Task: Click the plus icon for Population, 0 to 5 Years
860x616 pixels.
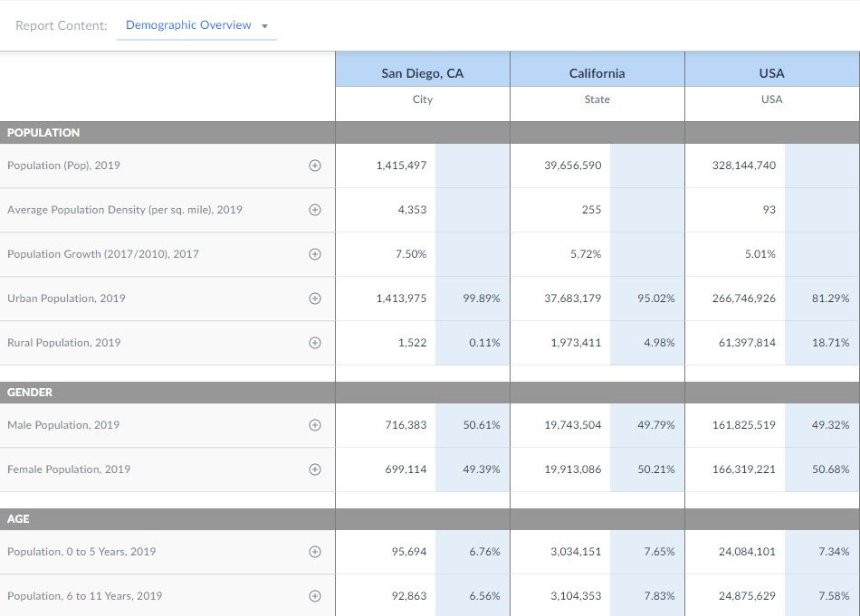Action: (315, 552)
